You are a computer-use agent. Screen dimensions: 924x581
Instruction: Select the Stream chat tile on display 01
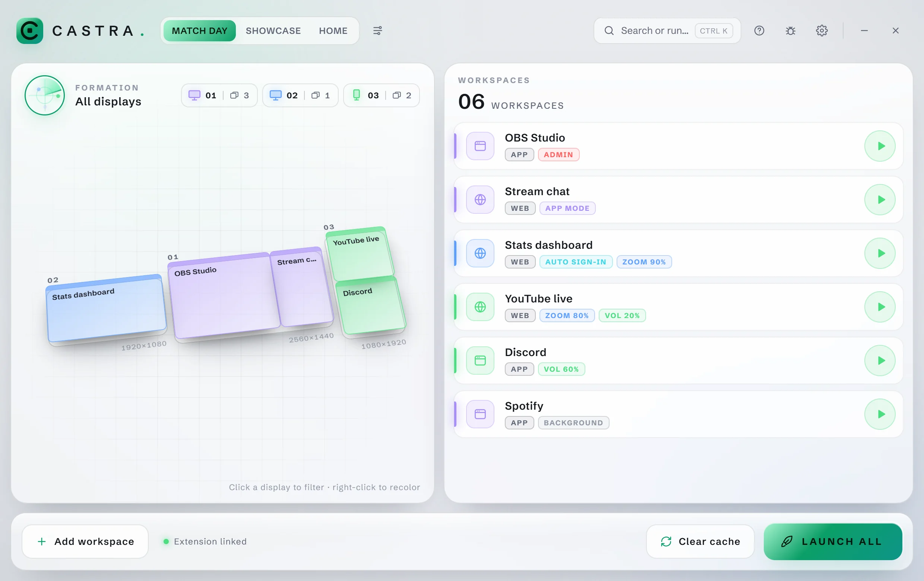point(302,288)
